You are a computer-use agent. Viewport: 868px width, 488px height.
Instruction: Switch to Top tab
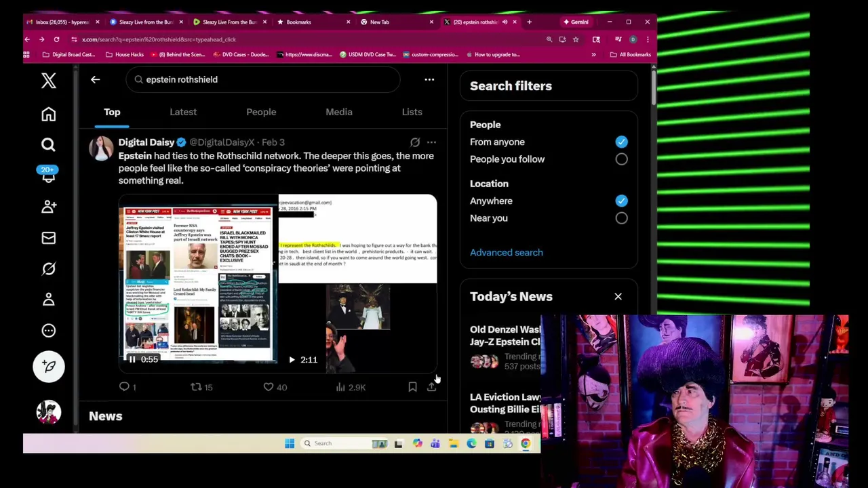pyautogui.click(x=112, y=112)
